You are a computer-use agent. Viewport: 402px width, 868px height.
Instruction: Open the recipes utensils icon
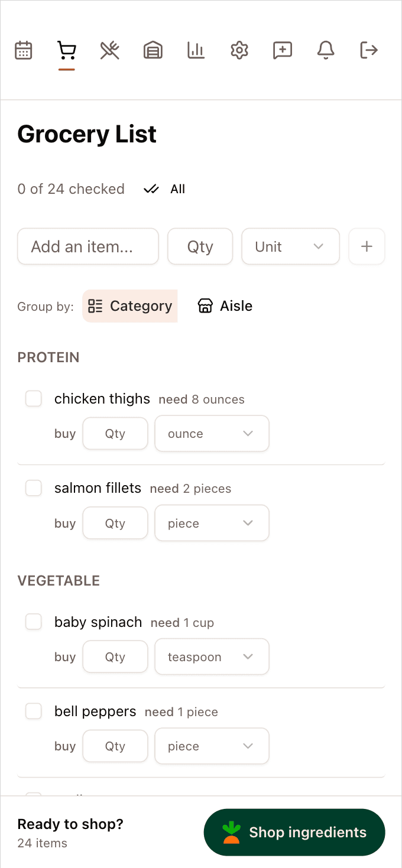[109, 50]
